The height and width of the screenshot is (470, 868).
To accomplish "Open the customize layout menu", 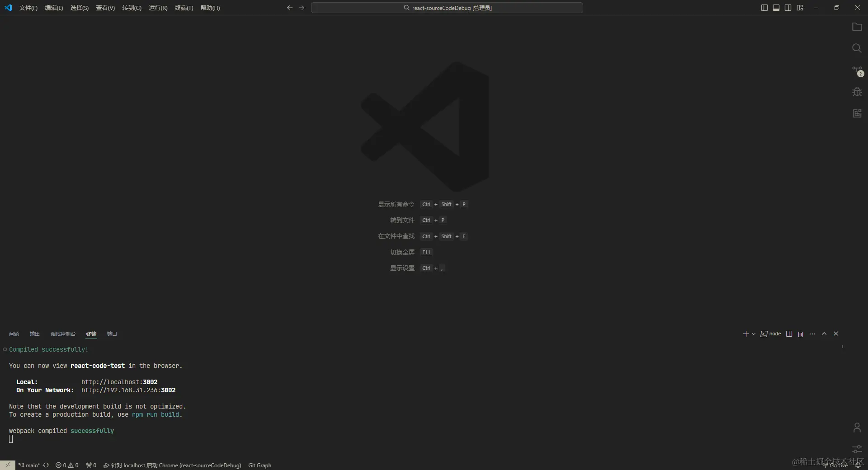I will click(800, 8).
